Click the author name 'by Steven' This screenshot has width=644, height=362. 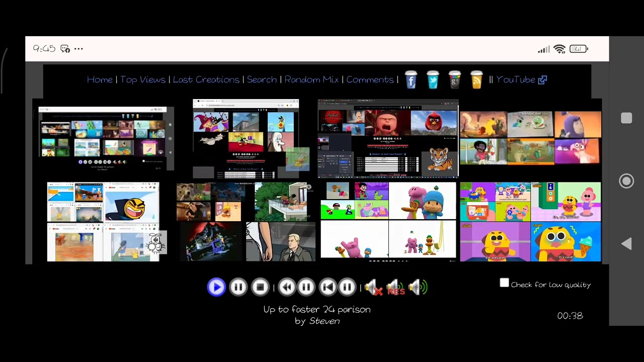[317, 321]
